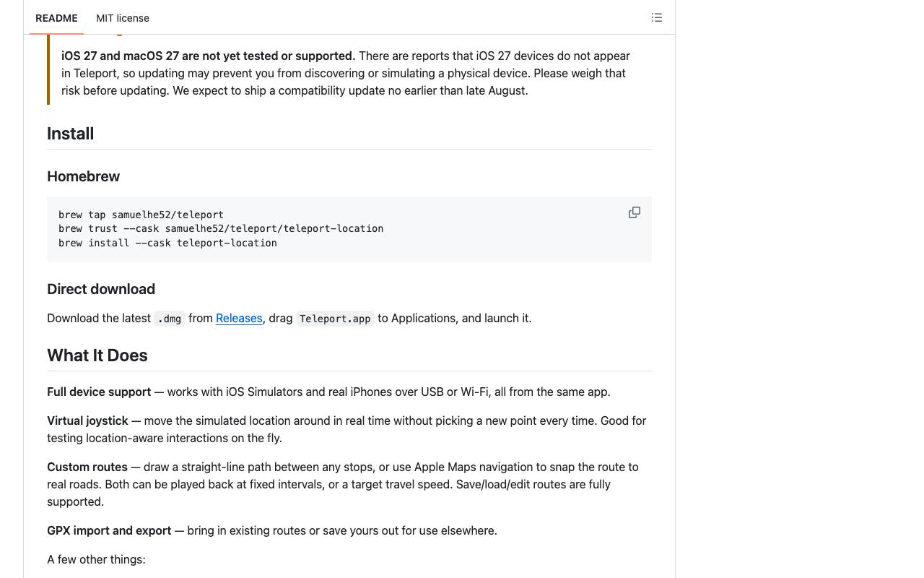Copy the Homebrew commands with copy icon

pos(635,212)
